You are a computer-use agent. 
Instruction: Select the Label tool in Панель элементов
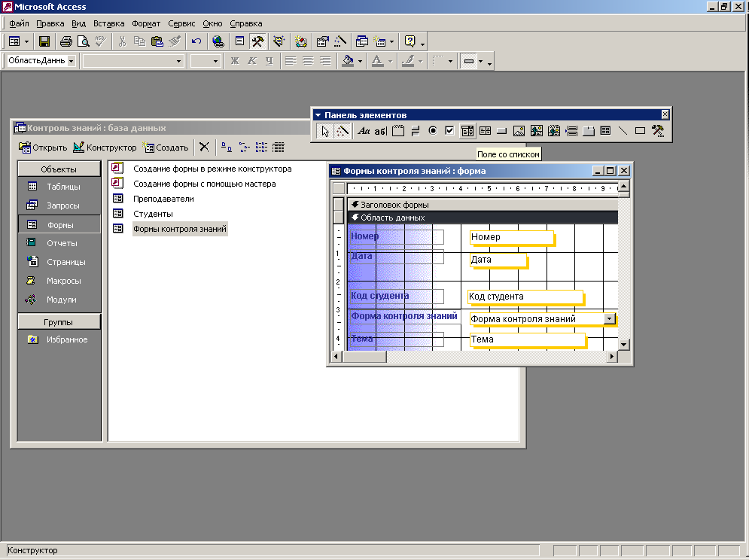point(364,131)
